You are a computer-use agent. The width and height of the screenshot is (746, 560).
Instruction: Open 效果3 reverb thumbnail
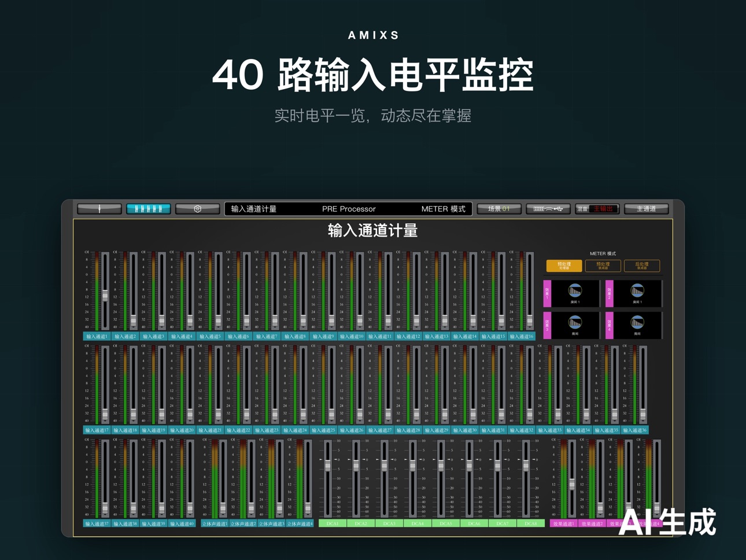(575, 326)
